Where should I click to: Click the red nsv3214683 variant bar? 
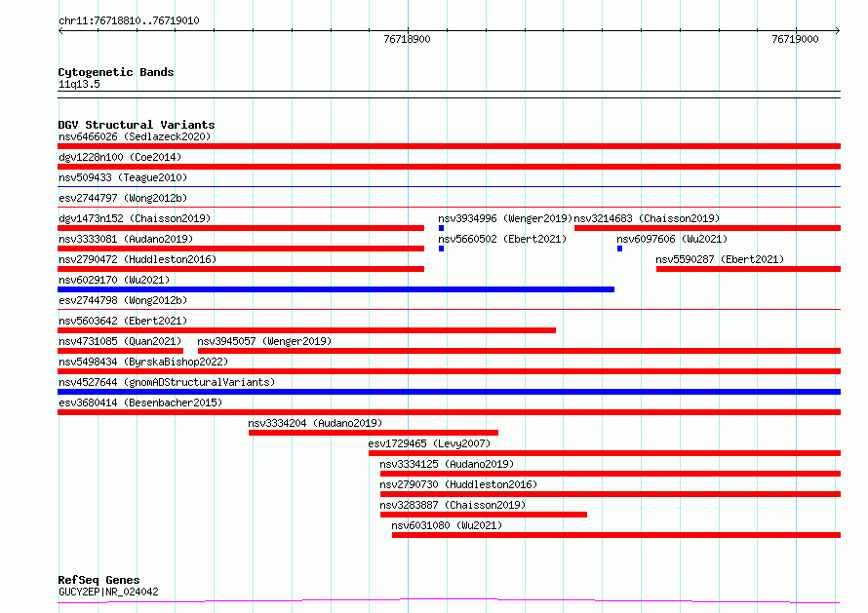(707, 228)
